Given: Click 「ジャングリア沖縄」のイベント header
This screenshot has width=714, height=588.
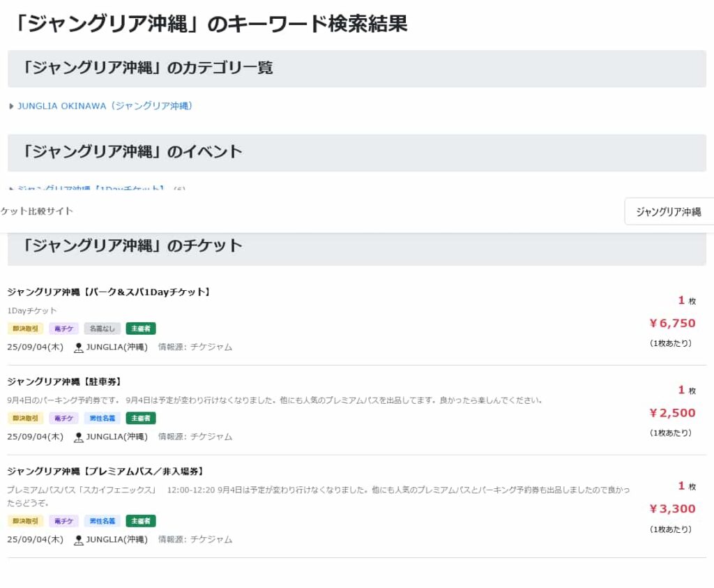Looking at the screenshot, I should [357, 153].
